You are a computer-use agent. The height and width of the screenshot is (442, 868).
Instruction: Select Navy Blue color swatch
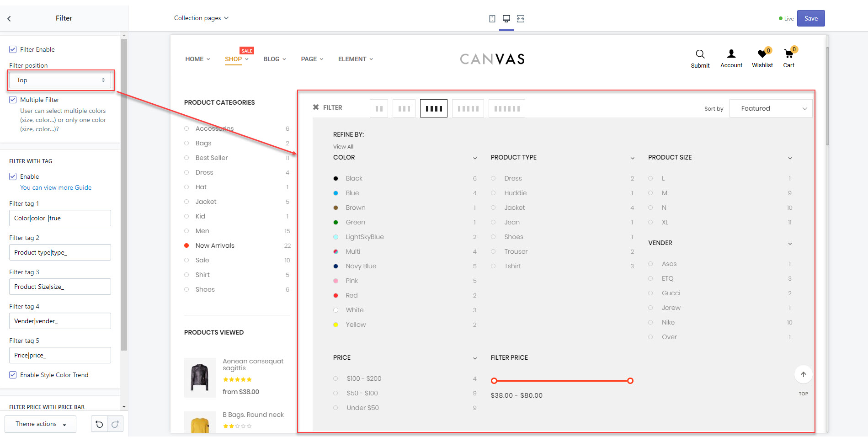coord(336,266)
